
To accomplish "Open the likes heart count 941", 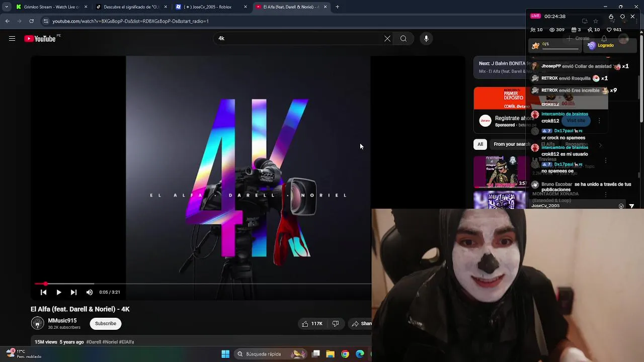I will 614,30.
